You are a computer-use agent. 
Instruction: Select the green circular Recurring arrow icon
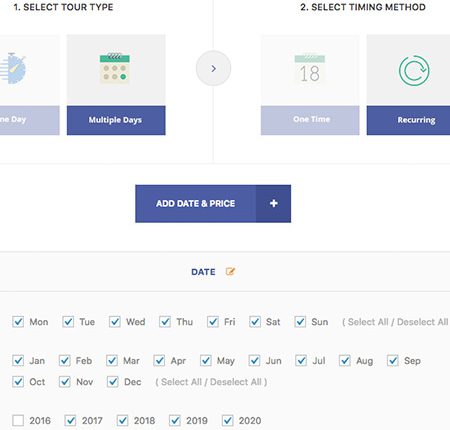tap(414, 71)
